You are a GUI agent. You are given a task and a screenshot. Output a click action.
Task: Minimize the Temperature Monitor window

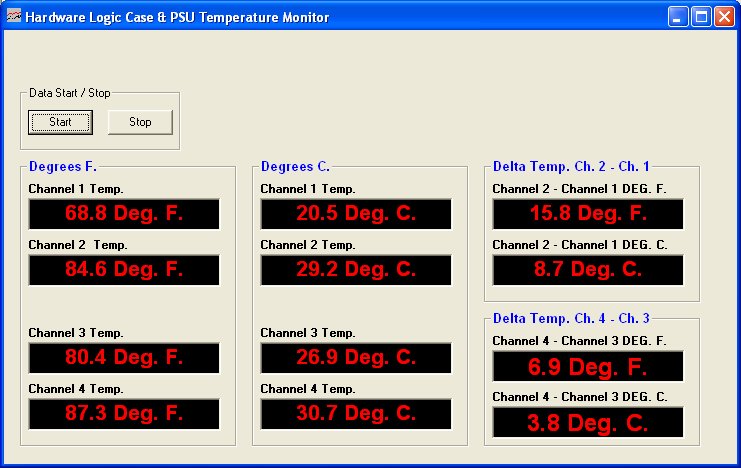678,17
